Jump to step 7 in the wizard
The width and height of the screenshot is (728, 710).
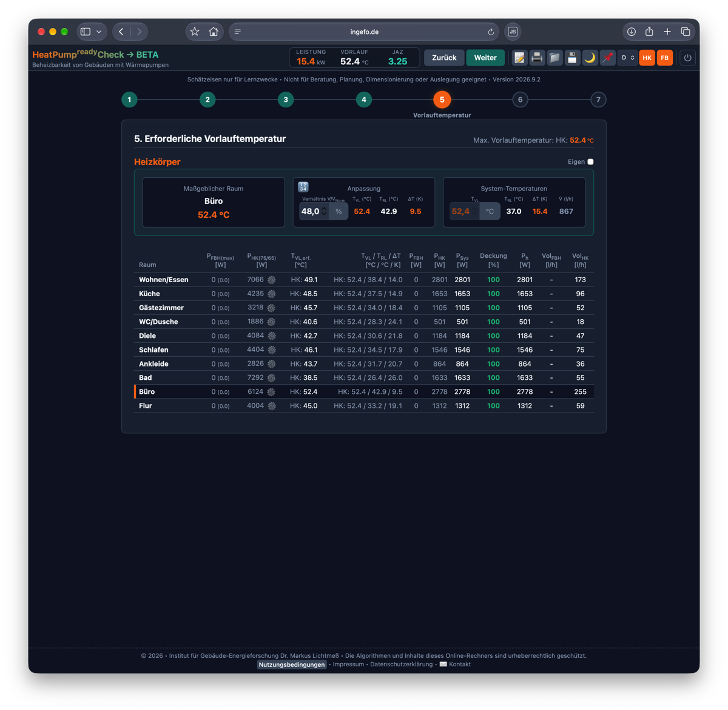[598, 100]
